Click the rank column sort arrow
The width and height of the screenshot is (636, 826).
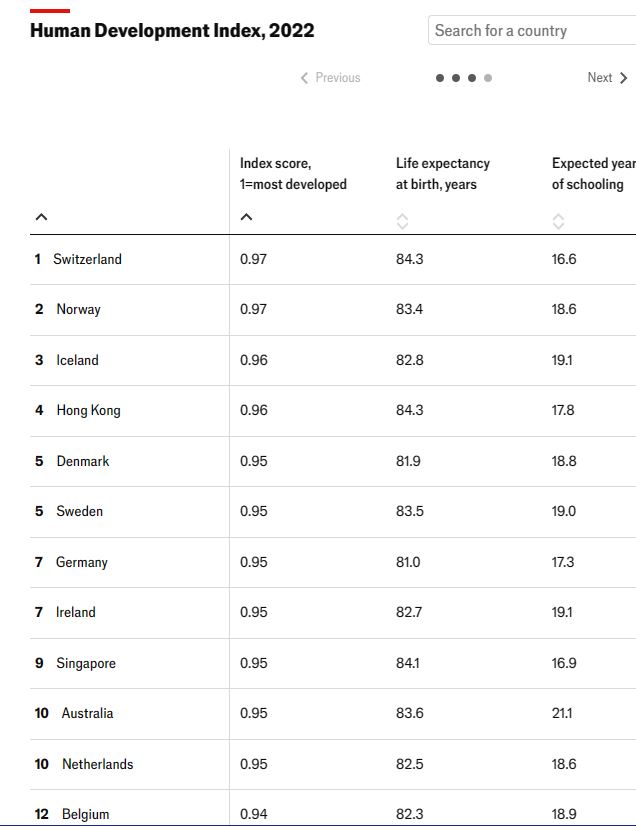(x=41, y=217)
